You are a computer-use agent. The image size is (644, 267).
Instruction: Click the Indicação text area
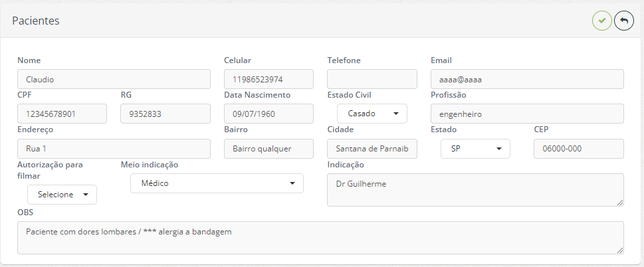(x=475, y=190)
